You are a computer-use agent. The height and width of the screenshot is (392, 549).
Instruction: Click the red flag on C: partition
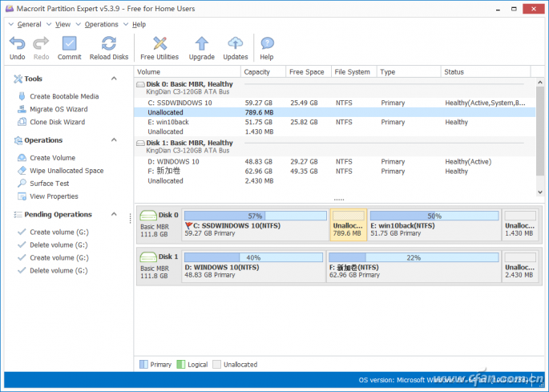[188, 225]
